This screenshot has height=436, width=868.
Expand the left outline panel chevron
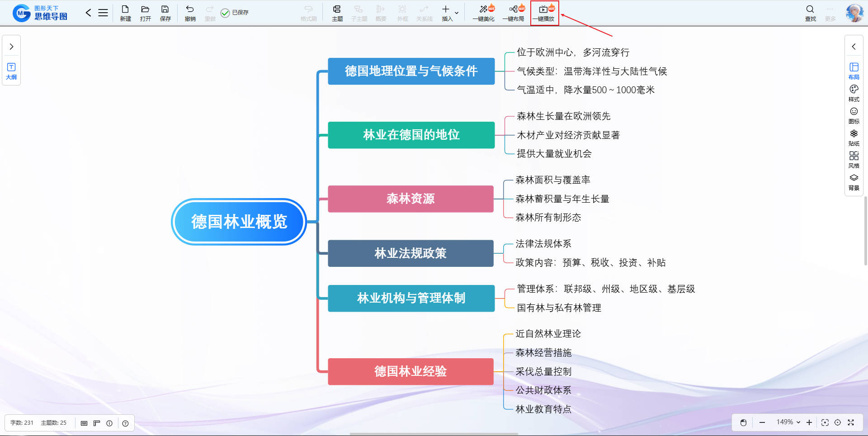click(x=11, y=47)
